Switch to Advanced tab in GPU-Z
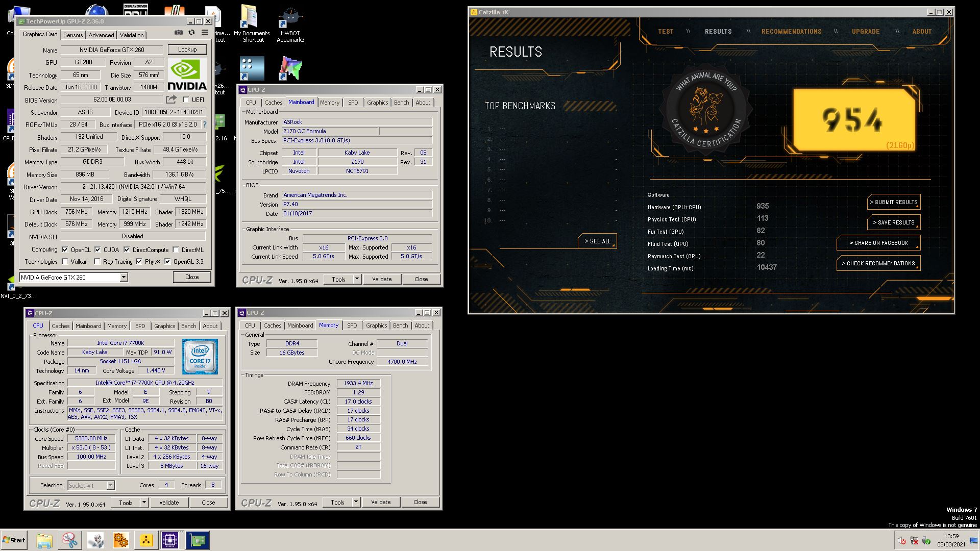 coord(101,35)
